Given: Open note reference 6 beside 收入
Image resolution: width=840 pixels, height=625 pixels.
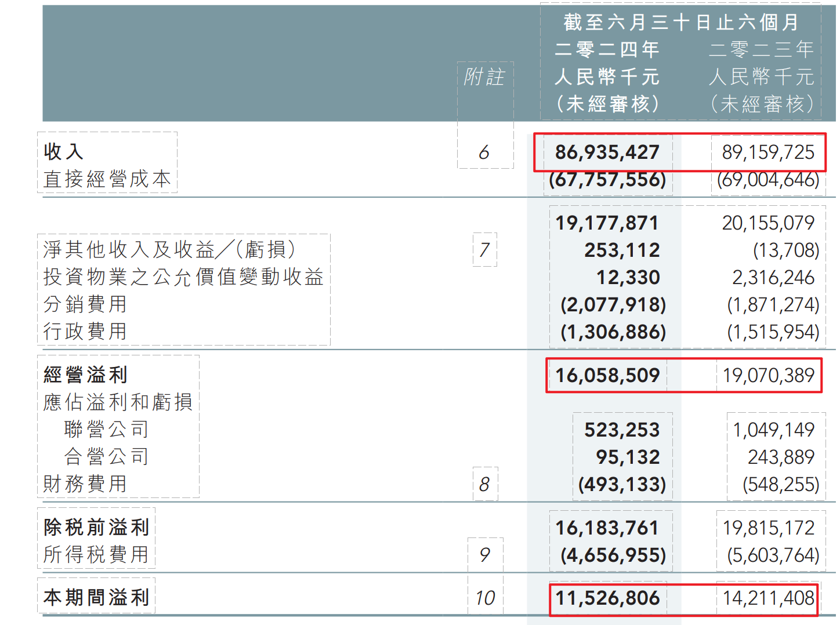Looking at the screenshot, I should [484, 152].
